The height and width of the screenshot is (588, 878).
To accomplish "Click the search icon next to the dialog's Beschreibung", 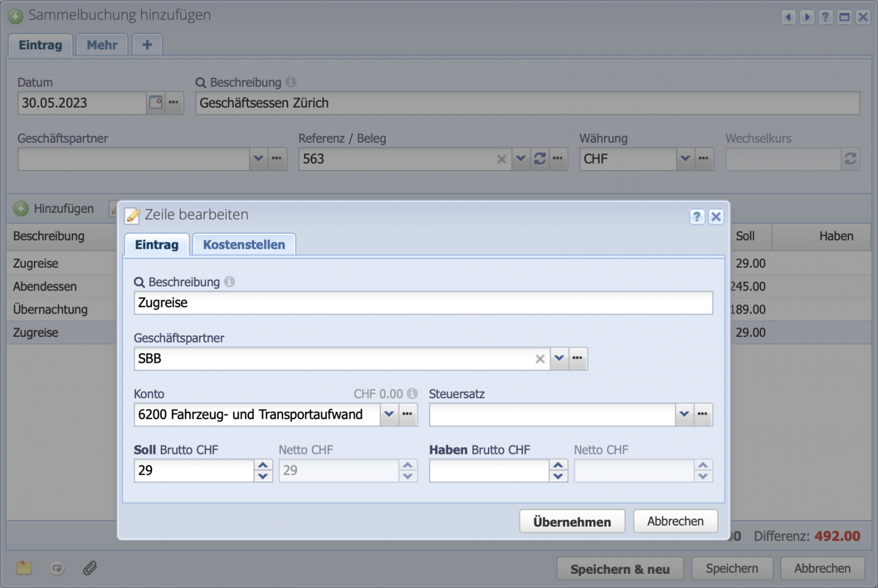I will coord(139,282).
